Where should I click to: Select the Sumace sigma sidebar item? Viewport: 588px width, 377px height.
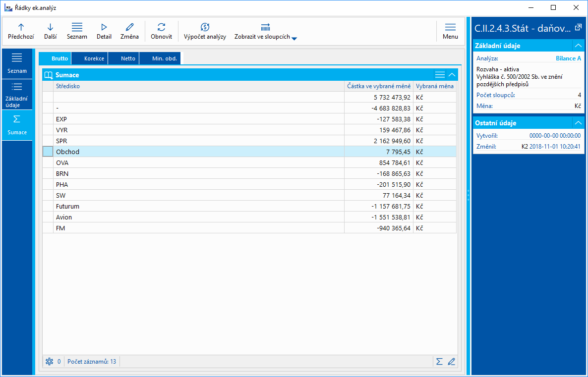(17, 125)
